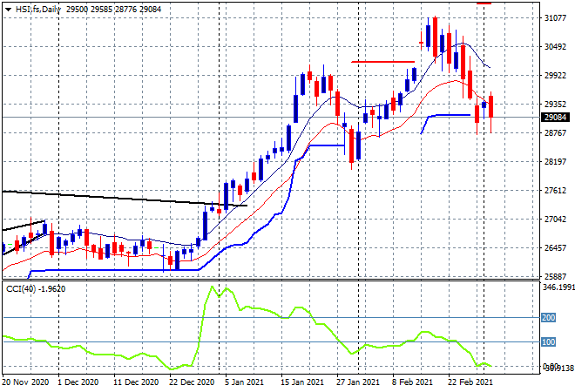Click the CCI(40) -1.9620 indicator label
575x392 pixels.
(36, 289)
